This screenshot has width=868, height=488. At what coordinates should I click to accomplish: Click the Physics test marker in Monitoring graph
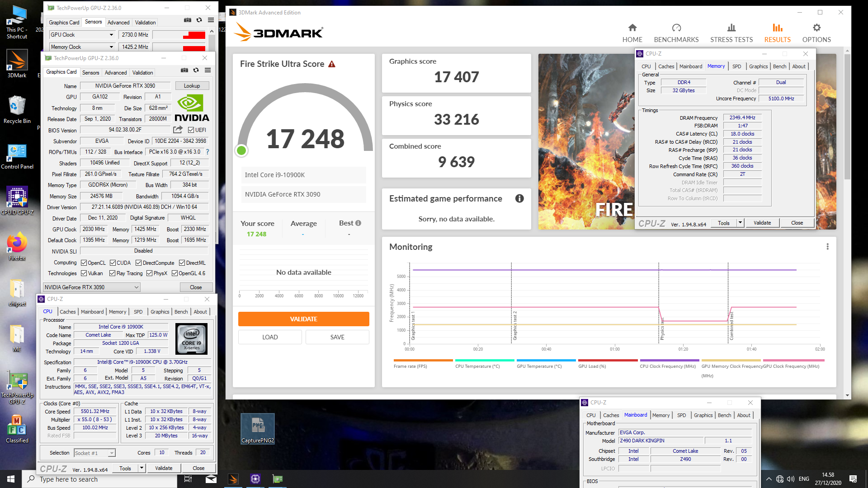tap(662, 330)
